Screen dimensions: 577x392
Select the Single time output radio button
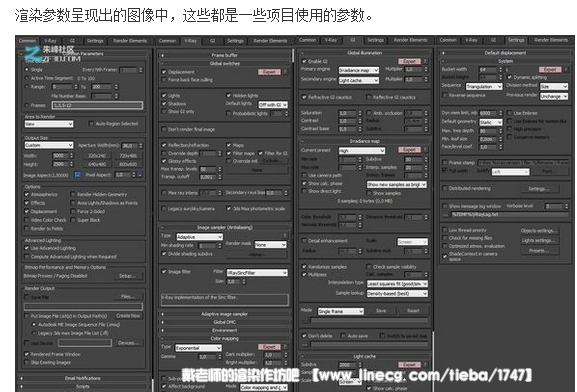point(26,69)
